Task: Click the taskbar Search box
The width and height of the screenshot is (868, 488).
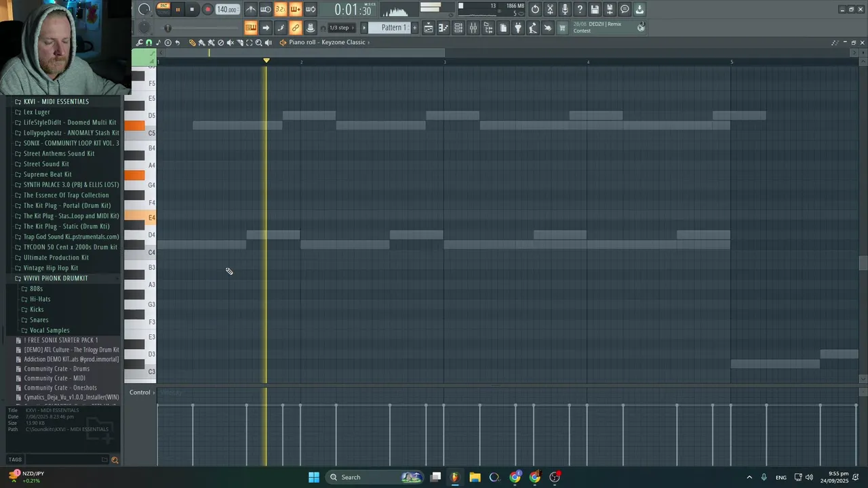Action: [x=375, y=477]
